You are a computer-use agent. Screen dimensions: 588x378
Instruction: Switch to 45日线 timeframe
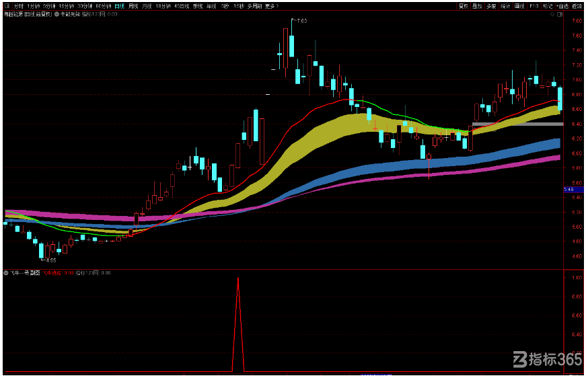click(182, 6)
